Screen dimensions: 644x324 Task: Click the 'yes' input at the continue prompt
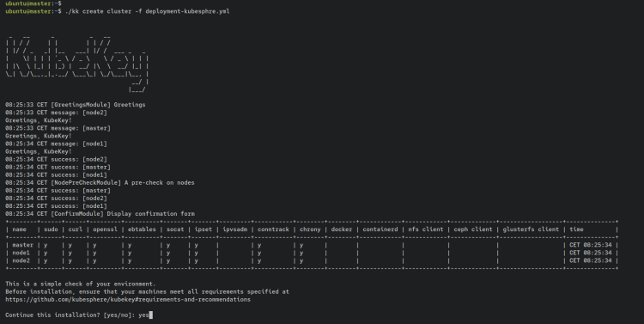(x=143, y=315)
